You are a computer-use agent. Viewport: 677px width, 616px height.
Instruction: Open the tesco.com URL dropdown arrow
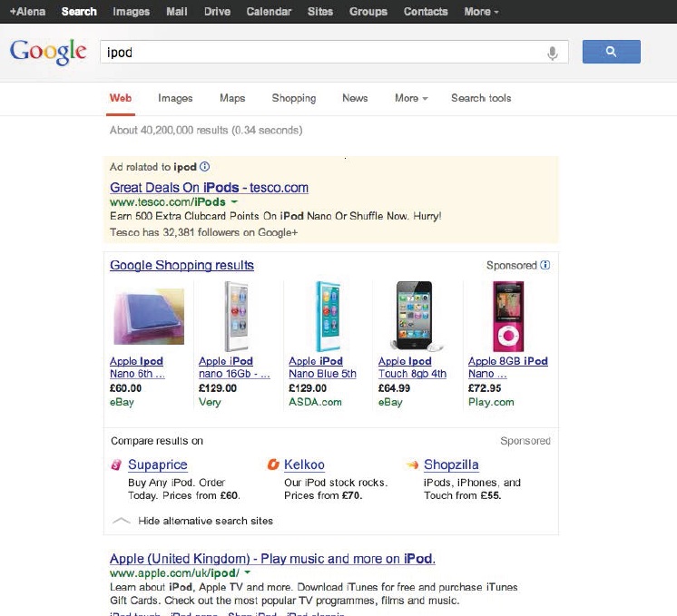click(234, 202)
